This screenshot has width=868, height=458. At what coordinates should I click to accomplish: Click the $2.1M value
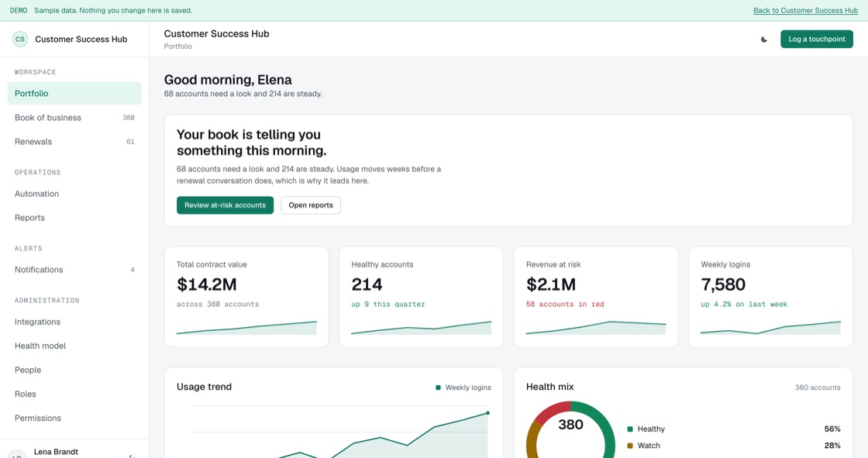click(551, 284)
